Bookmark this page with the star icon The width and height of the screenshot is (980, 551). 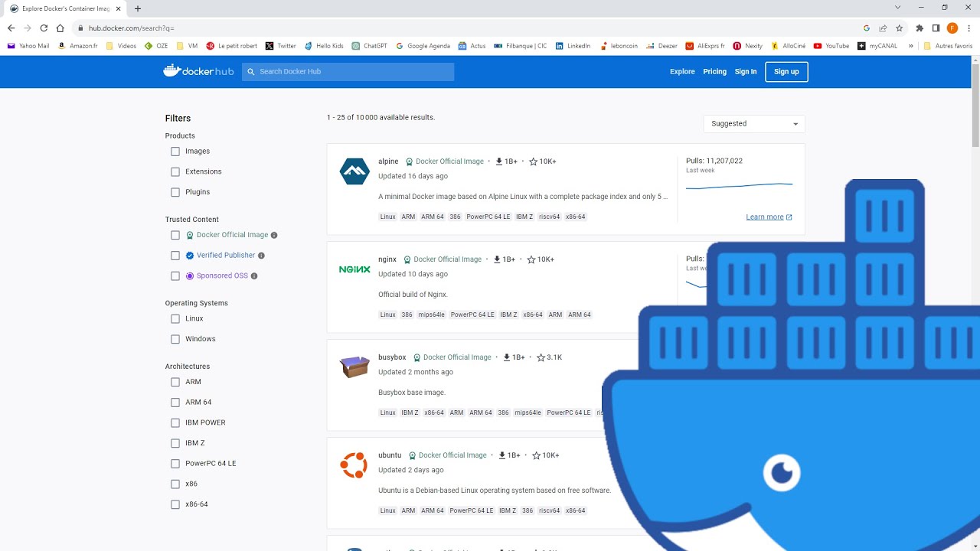899,28
